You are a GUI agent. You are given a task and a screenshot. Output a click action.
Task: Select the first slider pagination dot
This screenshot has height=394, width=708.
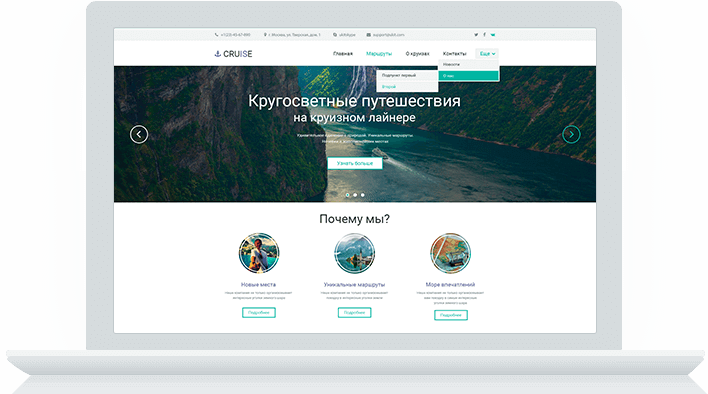347,195
